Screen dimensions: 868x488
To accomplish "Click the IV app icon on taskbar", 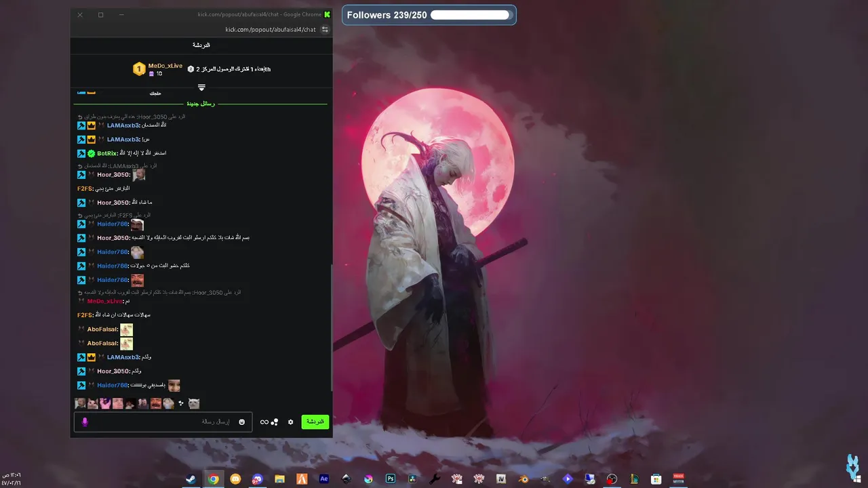I will [501, 479].
